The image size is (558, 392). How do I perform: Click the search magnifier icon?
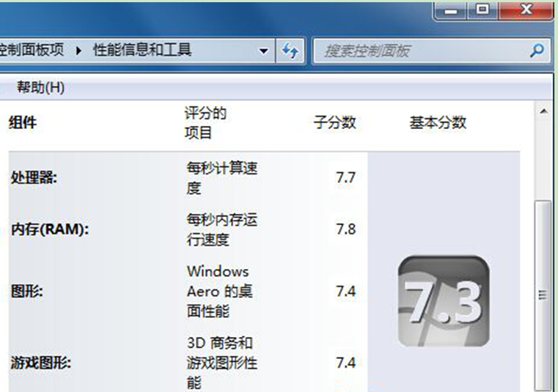(x=537, y=51)
